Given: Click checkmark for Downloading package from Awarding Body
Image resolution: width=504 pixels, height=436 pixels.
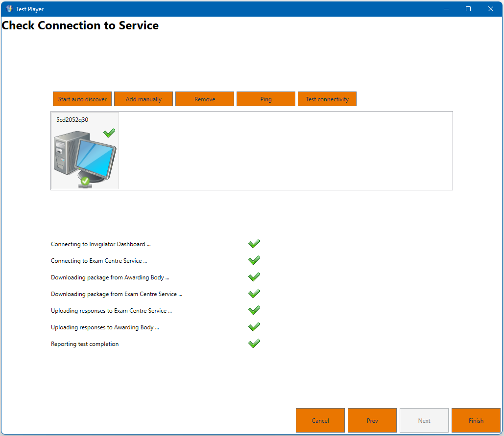Looking at the screenshot, I should (254, 277).
